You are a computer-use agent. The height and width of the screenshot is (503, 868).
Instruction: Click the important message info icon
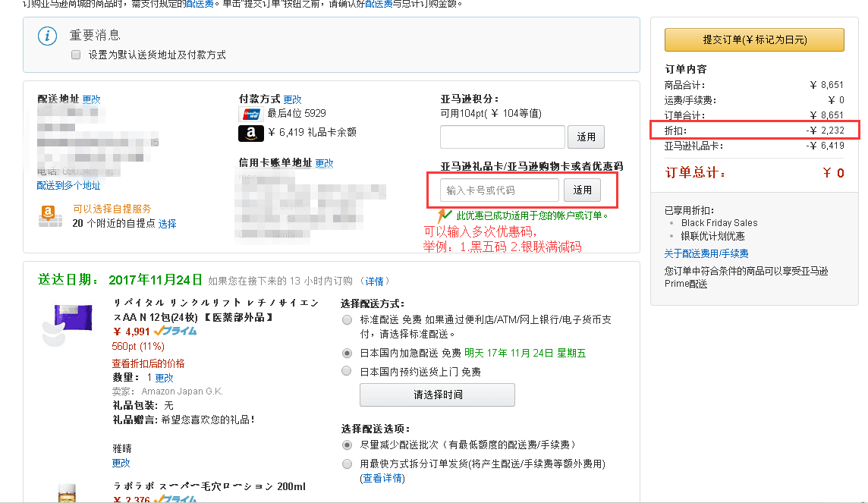pos(47,36)
